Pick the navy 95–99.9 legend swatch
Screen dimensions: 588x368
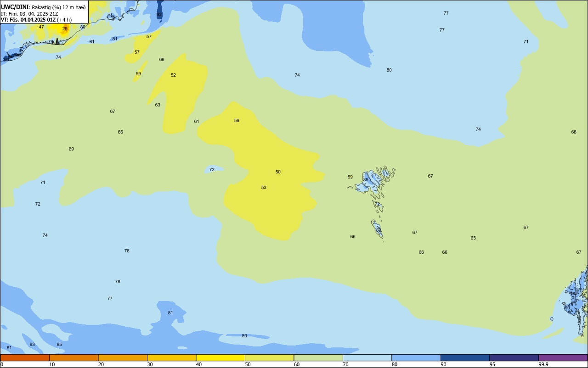pyautogui.click(x=514, y=357)
